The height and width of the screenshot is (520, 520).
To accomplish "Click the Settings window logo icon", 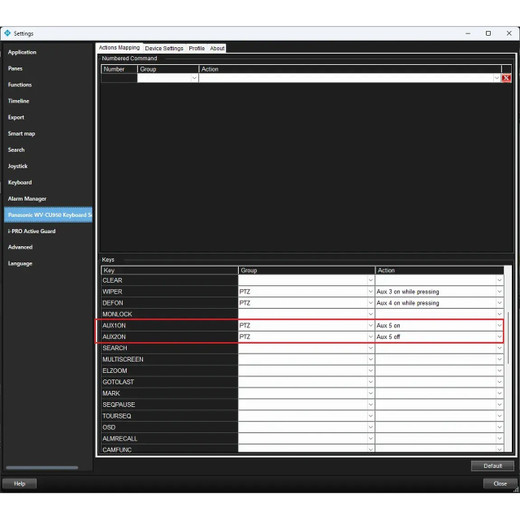I will point(7,33).
